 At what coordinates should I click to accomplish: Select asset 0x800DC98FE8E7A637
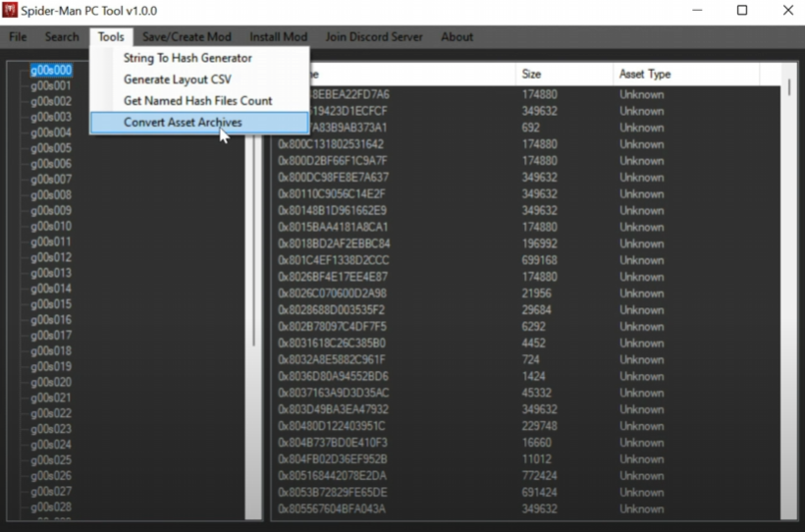333,177
